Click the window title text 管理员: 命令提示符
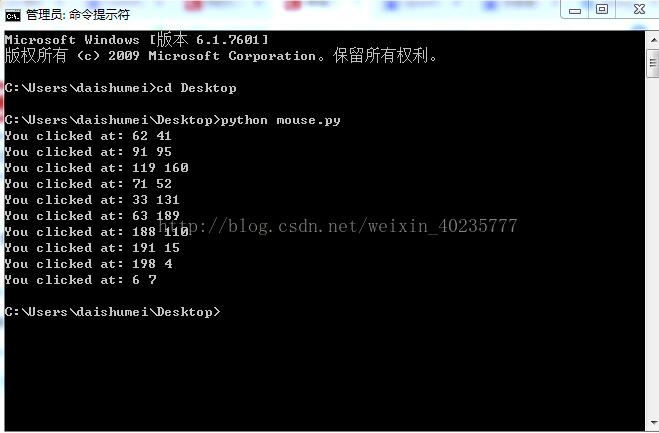The image size is (659, 433). [78, 15]
